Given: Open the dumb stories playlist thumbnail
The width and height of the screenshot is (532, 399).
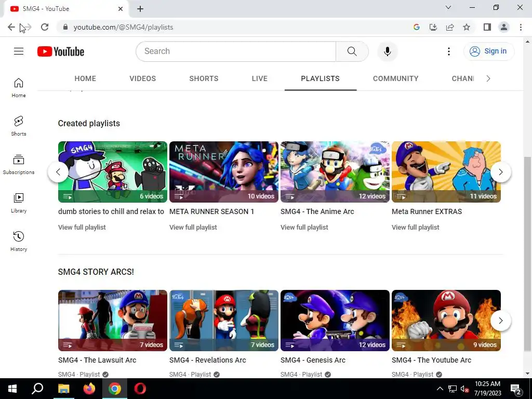Looking at the screenshot, I should (x=113, y=172).
